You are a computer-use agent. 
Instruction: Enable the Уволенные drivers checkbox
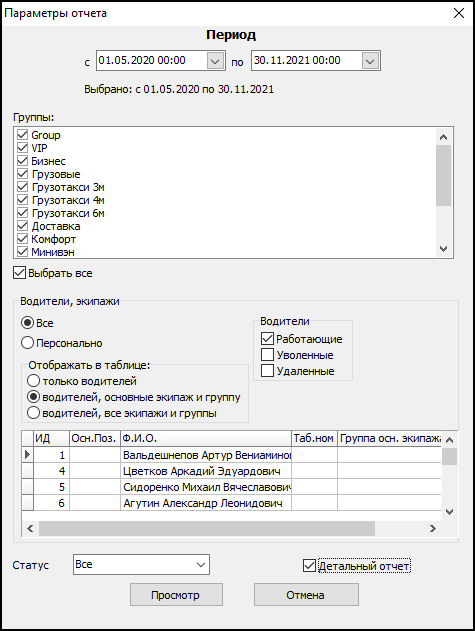pyautogui.click(x=267, y=355)
